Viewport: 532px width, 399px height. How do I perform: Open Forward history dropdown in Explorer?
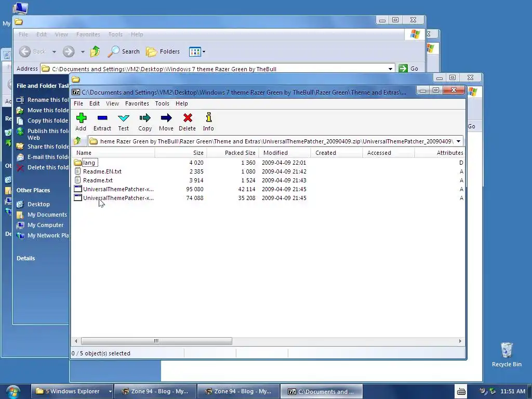(x=83, y=52)
